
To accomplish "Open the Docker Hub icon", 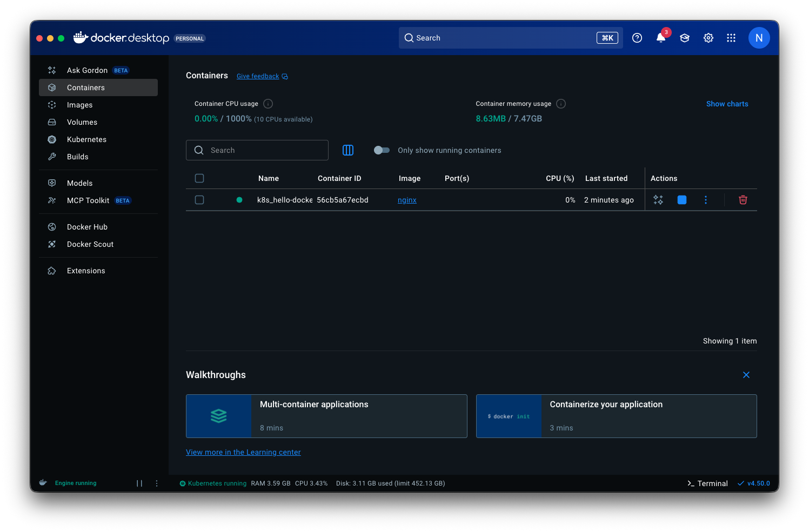I will pyautogui.click(x=52, y=227).
